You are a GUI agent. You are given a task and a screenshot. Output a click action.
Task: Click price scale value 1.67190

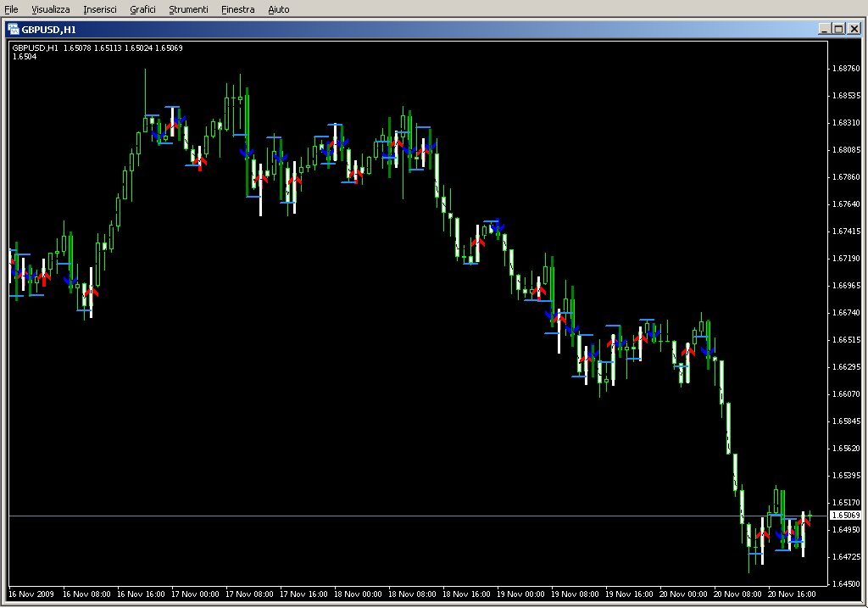tap(847, 258)
